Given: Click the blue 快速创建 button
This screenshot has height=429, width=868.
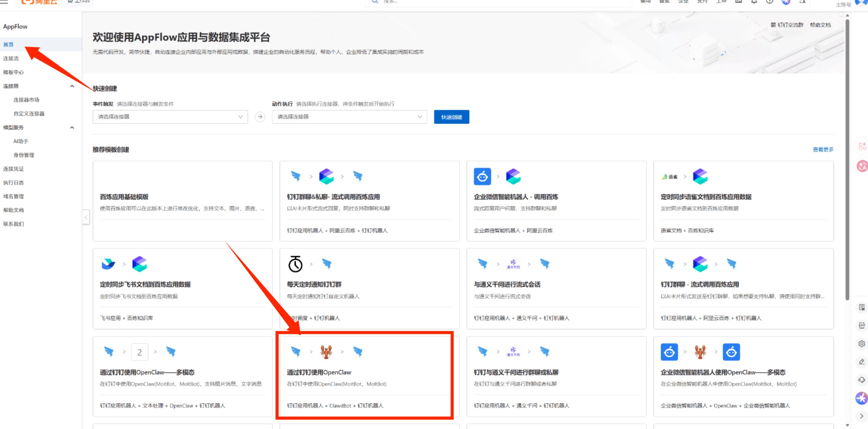Looking at the screenshot, I should [451, 117].
